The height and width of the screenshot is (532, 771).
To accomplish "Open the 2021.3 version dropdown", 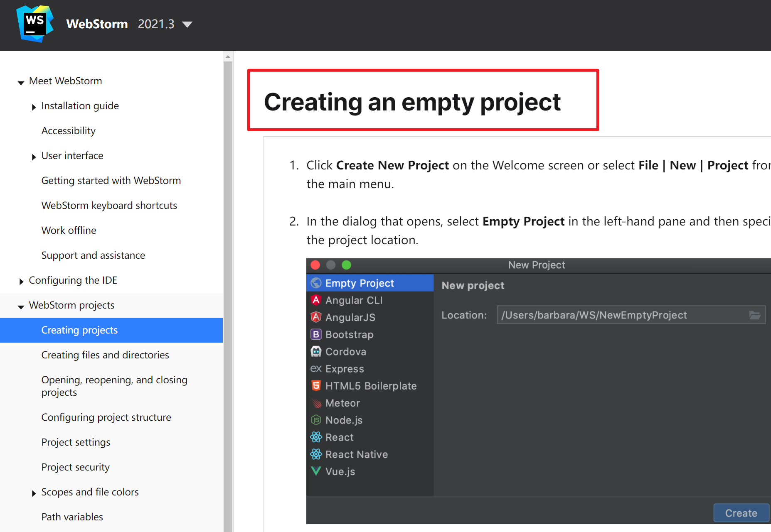I will (165, 24).
